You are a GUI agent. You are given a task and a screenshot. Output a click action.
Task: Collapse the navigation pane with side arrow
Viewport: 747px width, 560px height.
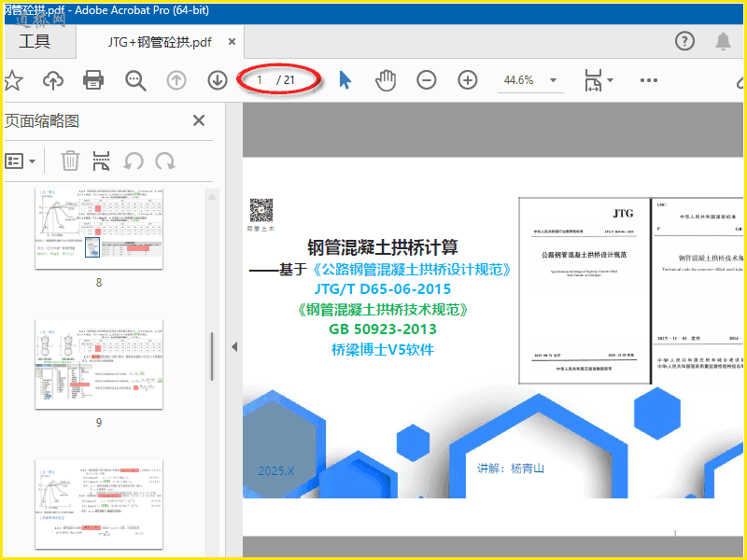234,346
